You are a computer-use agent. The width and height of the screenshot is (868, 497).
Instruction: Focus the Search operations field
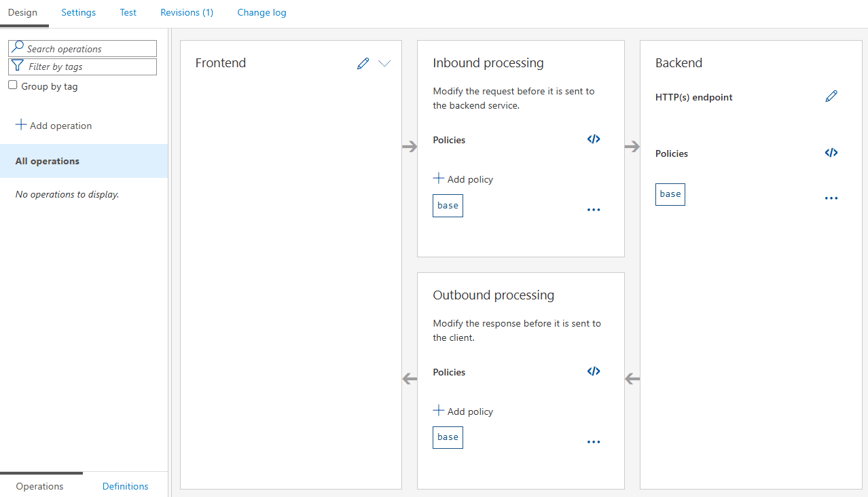(82, 49)
